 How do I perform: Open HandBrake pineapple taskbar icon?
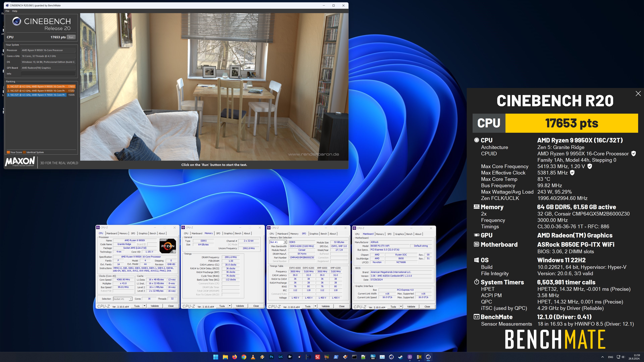(x=327, y=357)
